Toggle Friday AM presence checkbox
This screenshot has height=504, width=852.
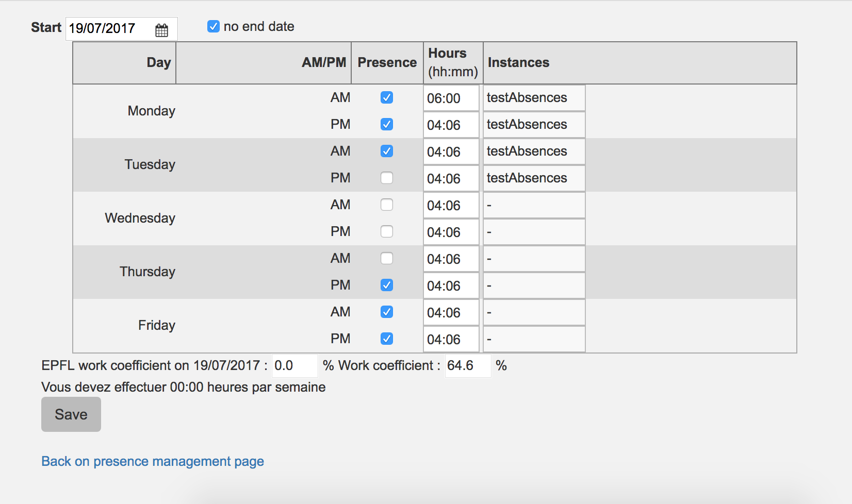pos(387,312)
